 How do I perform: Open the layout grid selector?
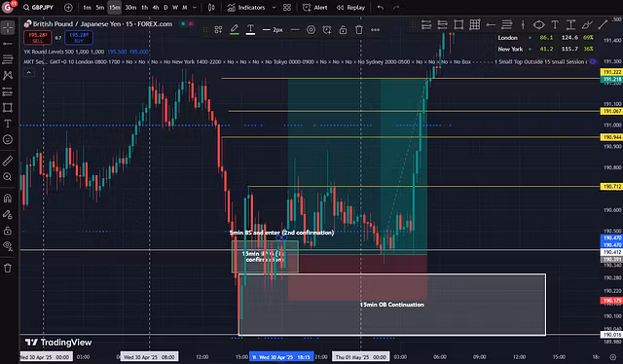click(x=287, y=8)
